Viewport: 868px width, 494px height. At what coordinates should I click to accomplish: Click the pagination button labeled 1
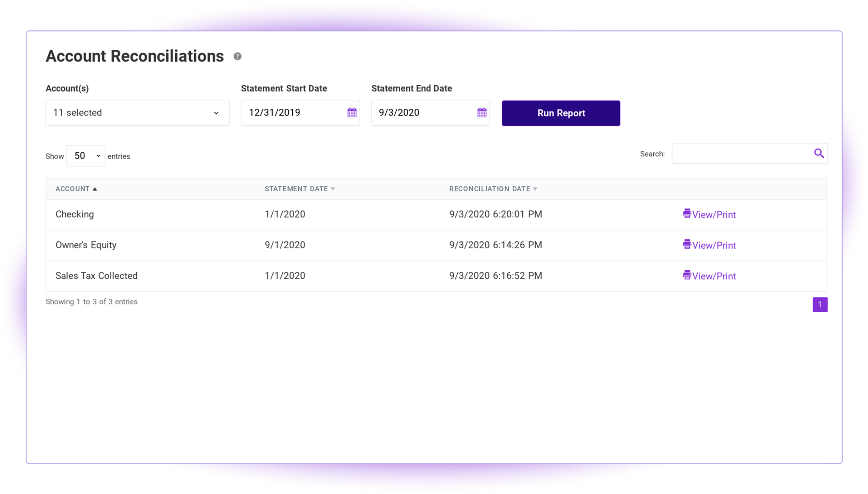tap(820, 304)
